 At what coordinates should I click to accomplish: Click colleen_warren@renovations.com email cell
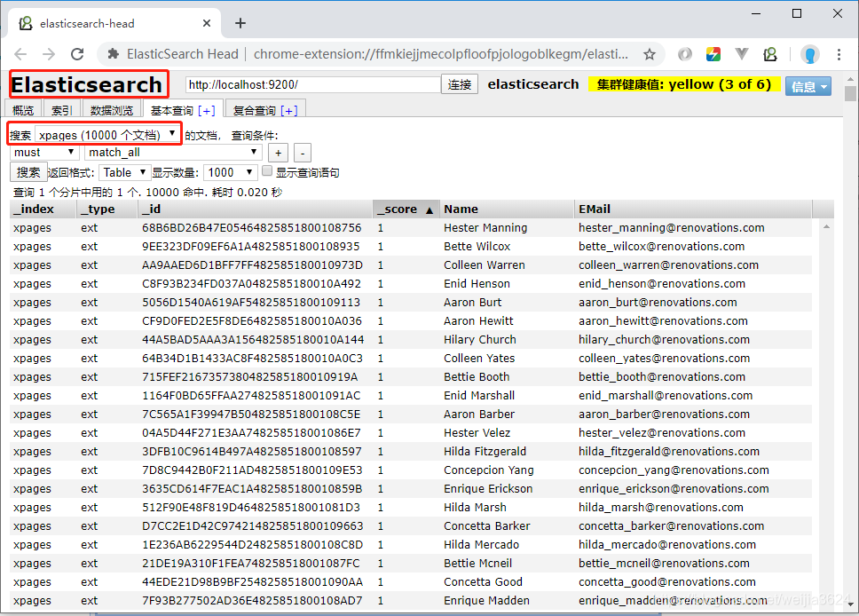click(x=668, y=265)
